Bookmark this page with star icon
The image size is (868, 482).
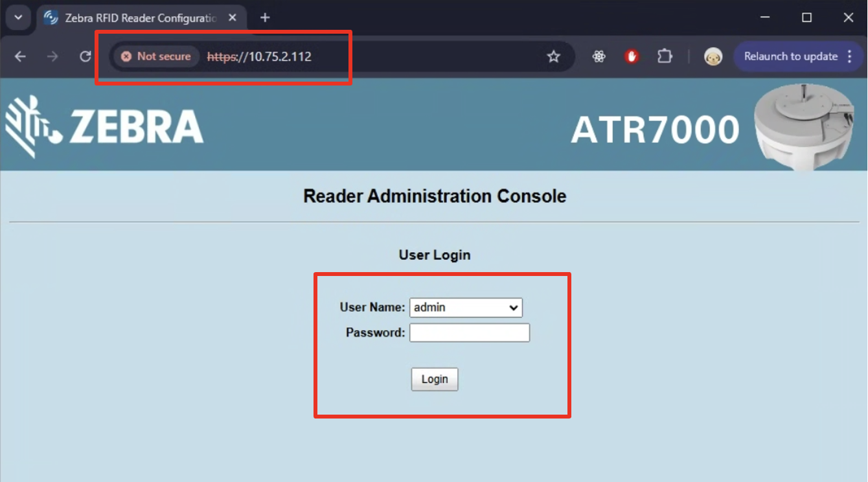pyautogui.click(x=553, y=56)
